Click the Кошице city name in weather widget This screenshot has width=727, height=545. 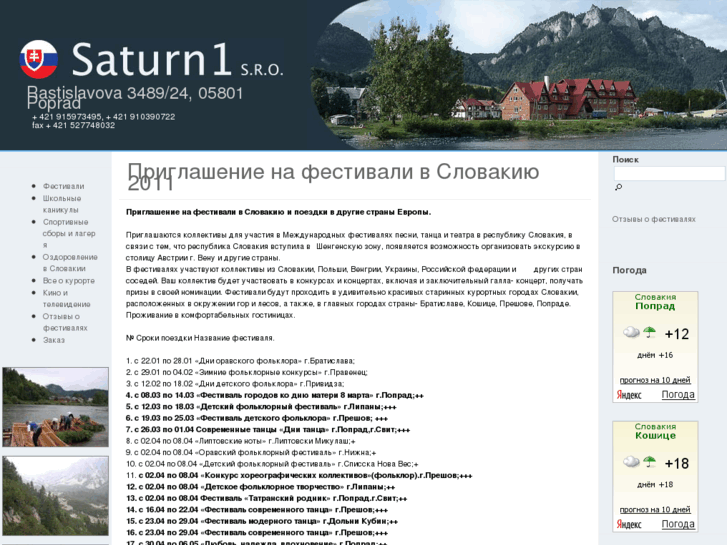point(655,436)
